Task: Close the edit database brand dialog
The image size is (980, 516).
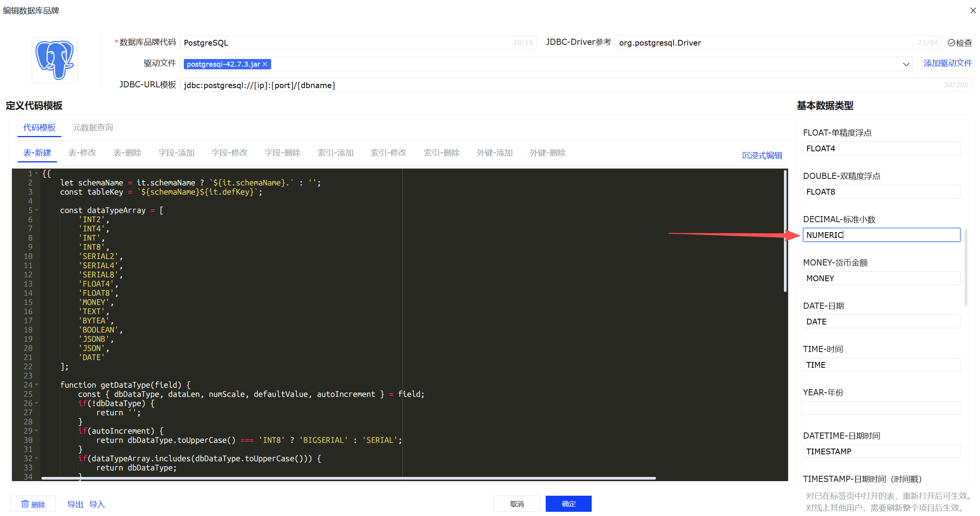Action: pos(973,10)
